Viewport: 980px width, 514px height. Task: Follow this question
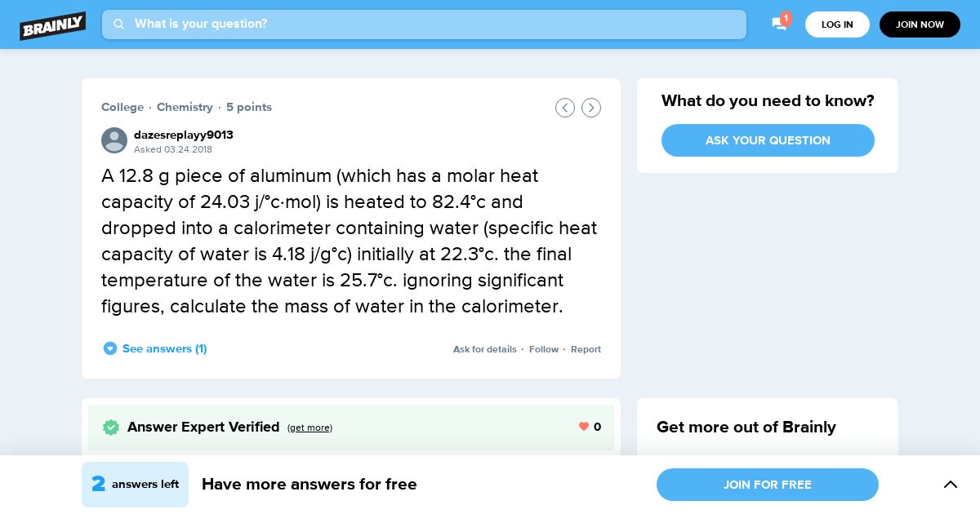click(544, 349)
